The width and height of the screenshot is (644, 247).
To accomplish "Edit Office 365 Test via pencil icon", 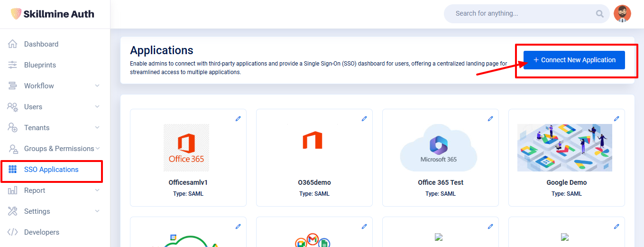I will [490, 119].
